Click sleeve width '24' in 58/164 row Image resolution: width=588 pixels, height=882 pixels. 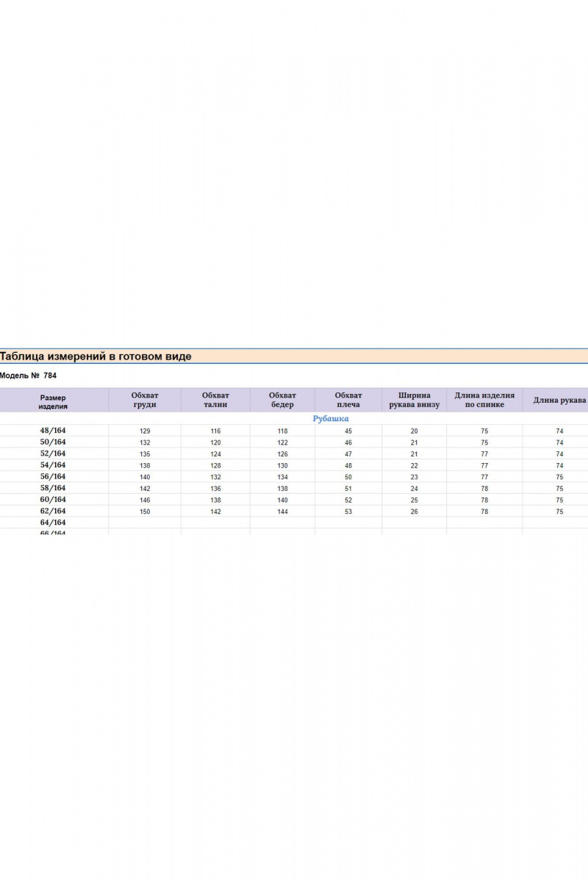[x=415, y=488]
